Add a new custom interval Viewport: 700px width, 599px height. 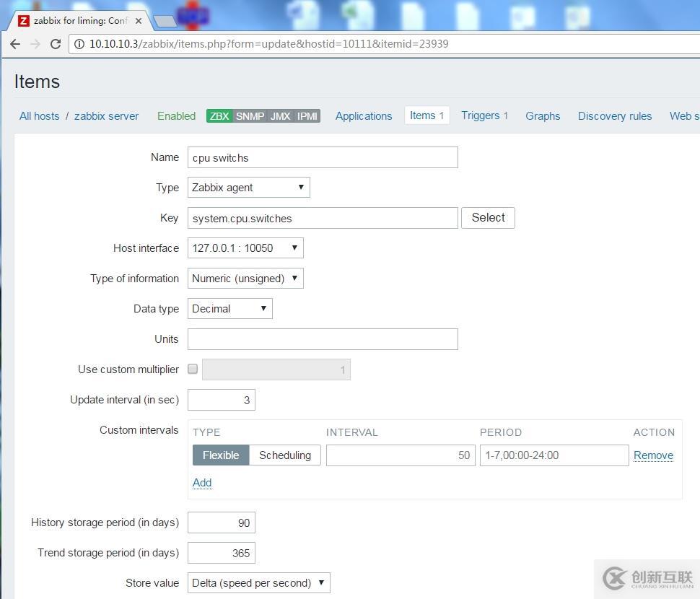click(x=202, y=483)
